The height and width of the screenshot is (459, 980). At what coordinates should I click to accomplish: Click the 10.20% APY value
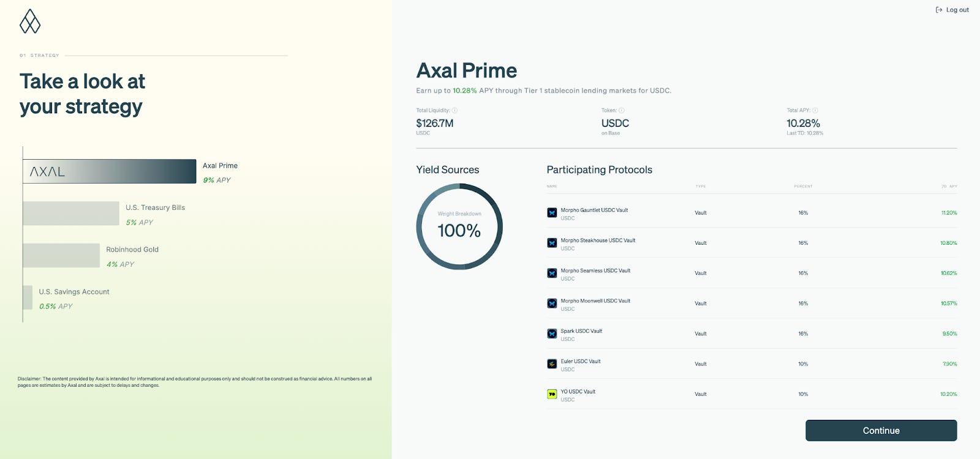[949, 394]
